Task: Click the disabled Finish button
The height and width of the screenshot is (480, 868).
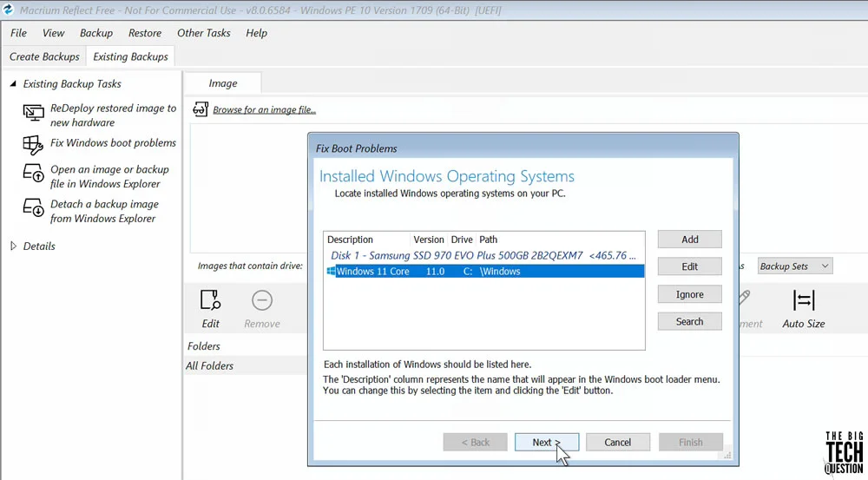Action: coord(690,442)
